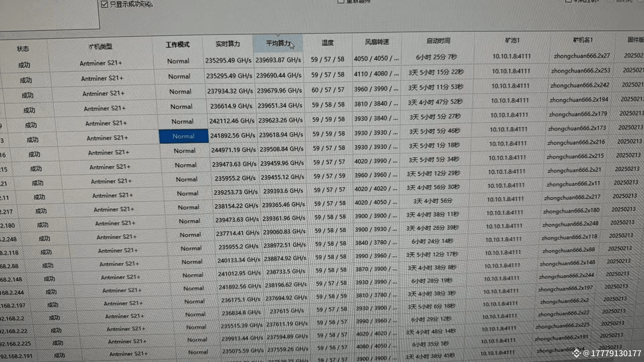Image resolution: width=644 pixels, height=362 pixels.
Task: Sort by the 状态 column header
Action: coord(23,49)
